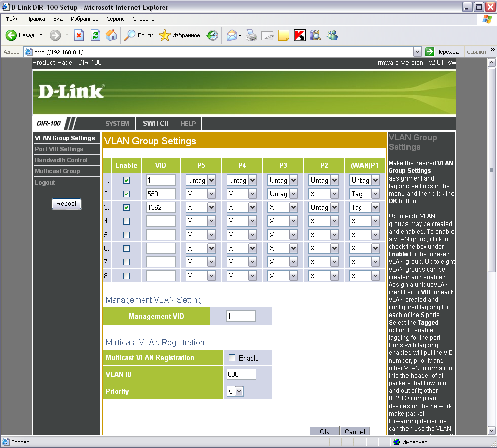Open Back button history dropdown arrow
Image resolution: width=497 pixels, height=448 pixels.
coord(41,35)
